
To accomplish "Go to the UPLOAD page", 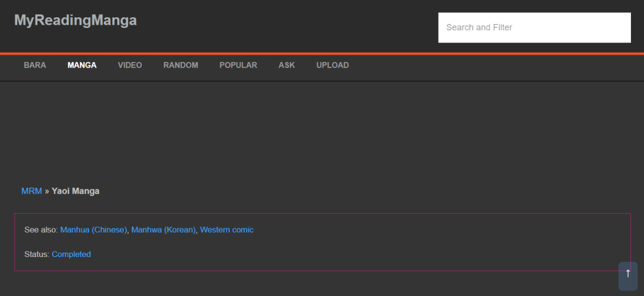I will [x=333, y=65].
